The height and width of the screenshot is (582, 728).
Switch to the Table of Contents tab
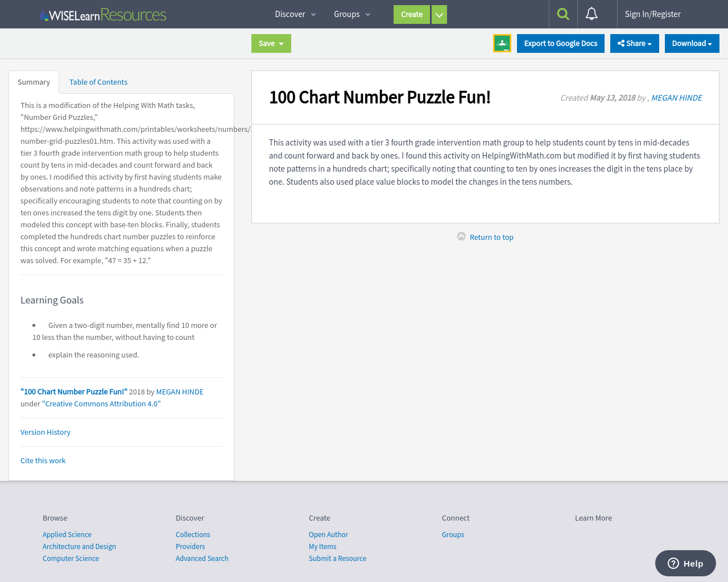pyautogui.click(x=98, y=82)
